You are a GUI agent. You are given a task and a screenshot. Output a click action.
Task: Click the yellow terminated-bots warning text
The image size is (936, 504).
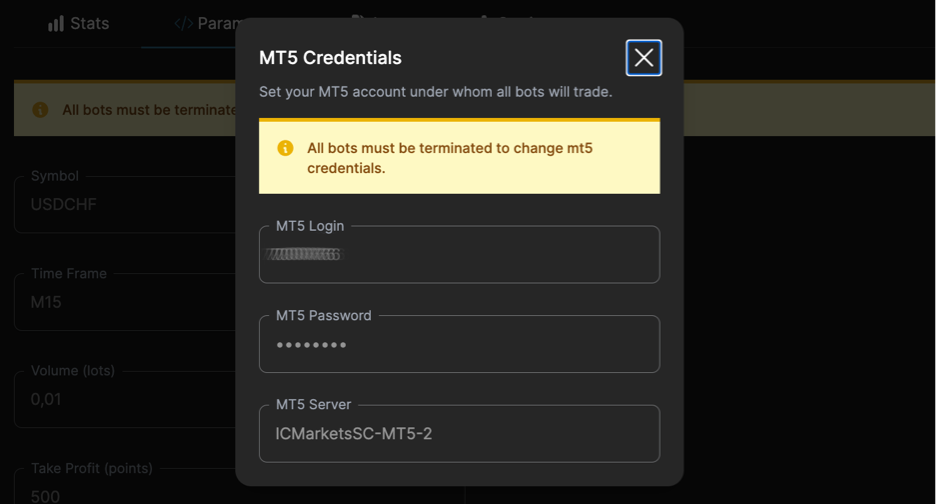tap(449, 158)
